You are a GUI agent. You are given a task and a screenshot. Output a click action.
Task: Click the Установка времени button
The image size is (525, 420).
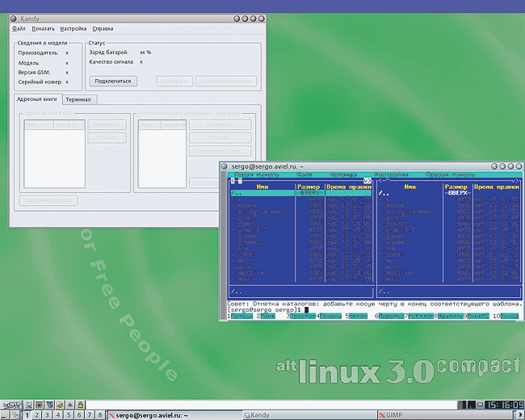(x=226, y=81)
